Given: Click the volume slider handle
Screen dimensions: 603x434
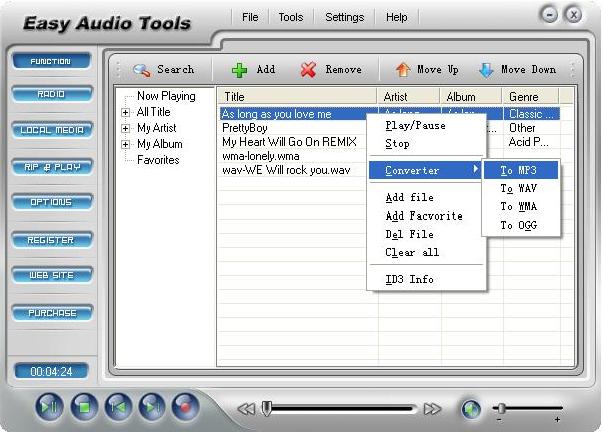Looking at the screenshot, I should point(501,408).
